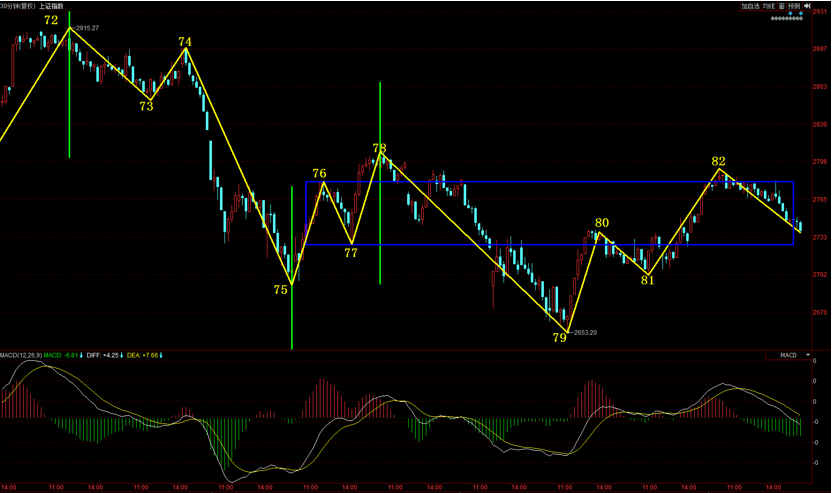Select wave marker number 82

718,161
